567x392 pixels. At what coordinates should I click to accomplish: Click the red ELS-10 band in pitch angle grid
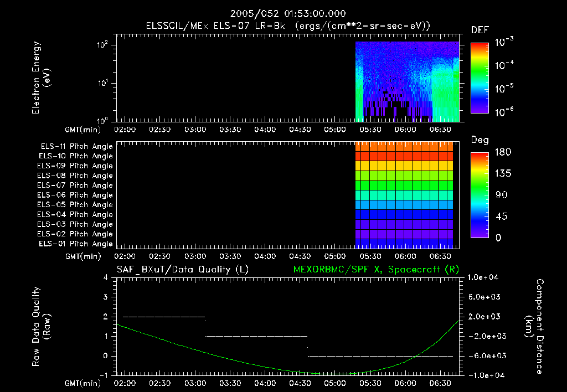[404, 156]
